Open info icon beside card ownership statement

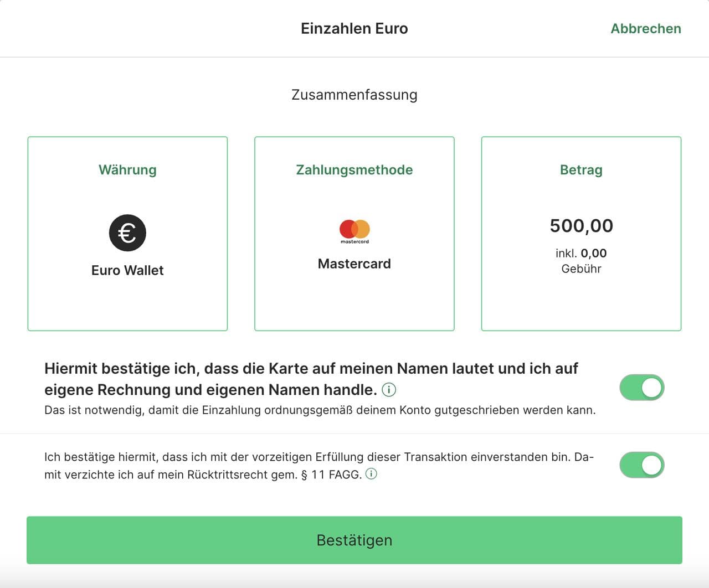point(389,390)
